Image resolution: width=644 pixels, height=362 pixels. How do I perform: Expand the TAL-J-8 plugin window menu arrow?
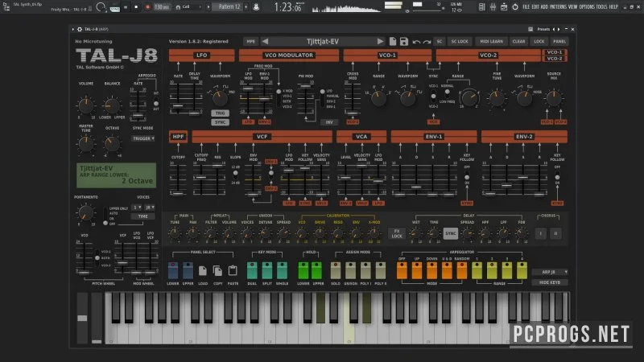point(73,30)
